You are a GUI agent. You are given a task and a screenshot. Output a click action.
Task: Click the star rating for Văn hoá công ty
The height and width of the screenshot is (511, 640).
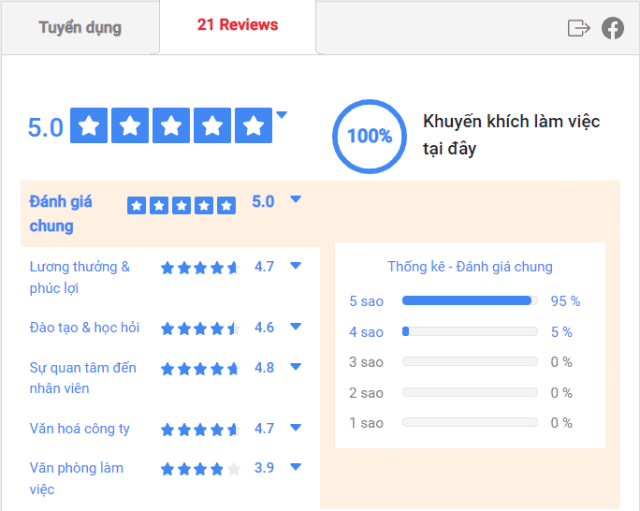coord(200,430)
